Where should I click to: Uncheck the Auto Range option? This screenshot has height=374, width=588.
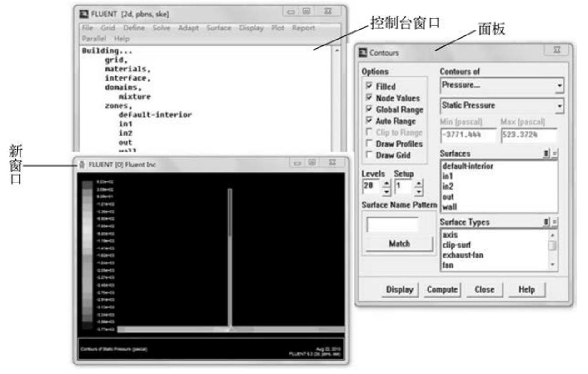point(369,121)
